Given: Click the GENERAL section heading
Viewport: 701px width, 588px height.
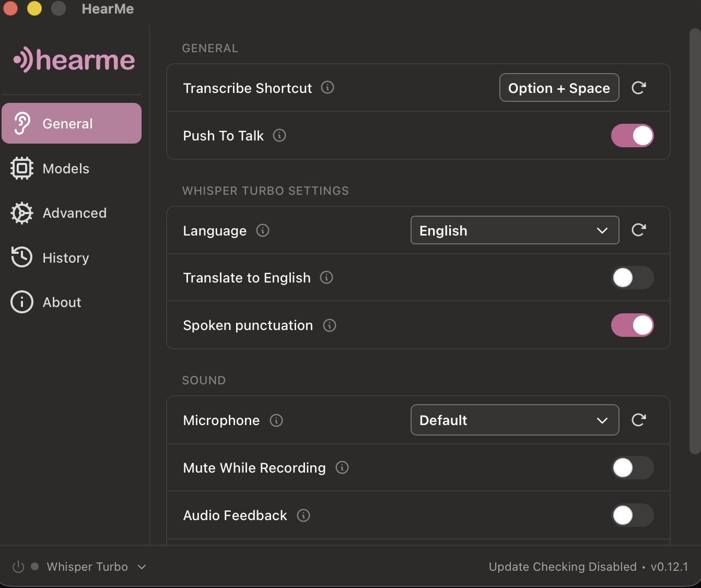Looking at the screenshot, I should tap(210, 48).
